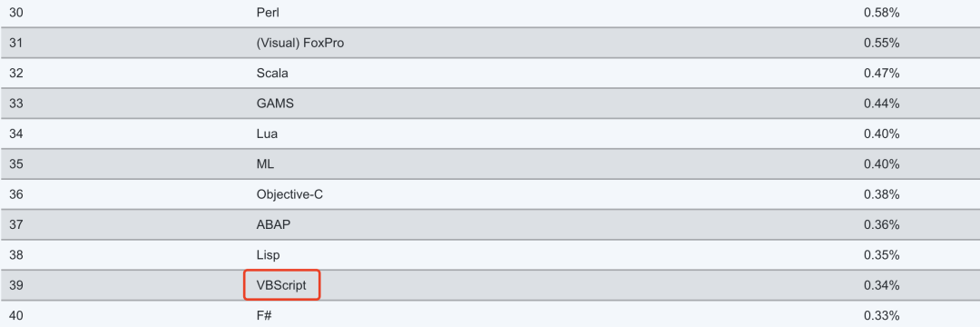Select the Lisp row text

click(x=268, y=255)
